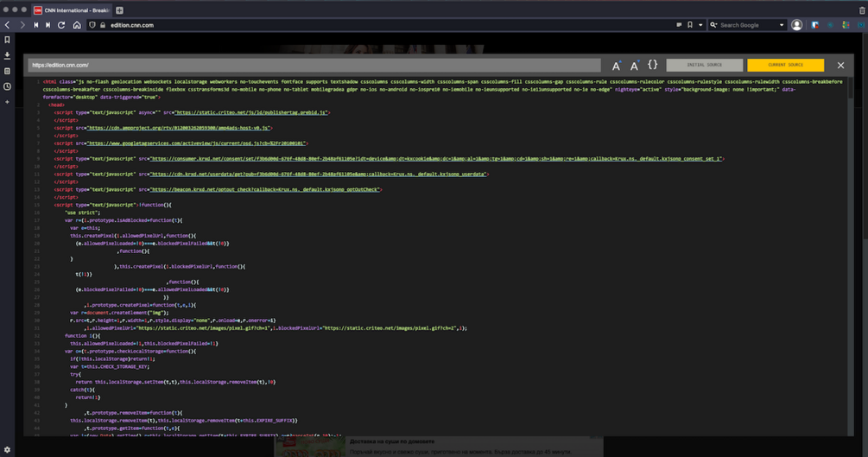
Task: Focus the edition.cnn.com address bar
Action: 388,25
